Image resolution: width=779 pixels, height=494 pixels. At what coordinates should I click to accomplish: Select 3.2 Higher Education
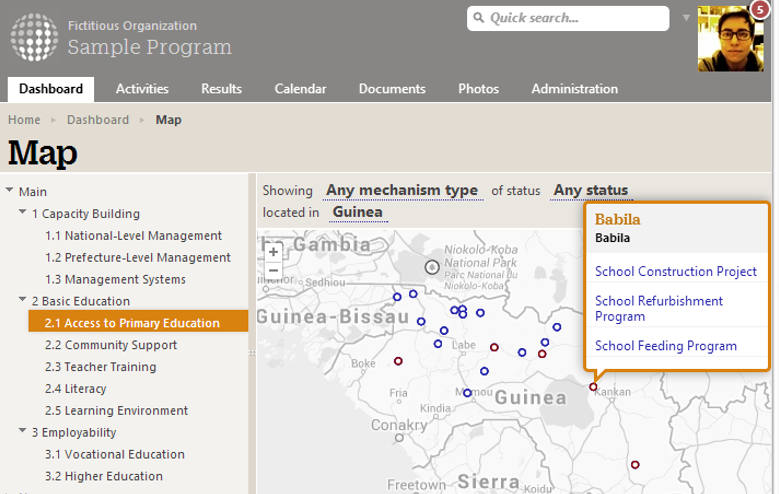pyautogui.click(x=104, y=476)
